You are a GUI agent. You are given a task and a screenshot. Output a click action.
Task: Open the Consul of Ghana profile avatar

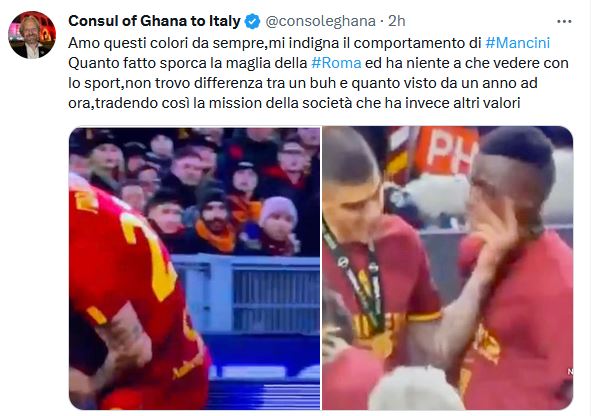[32, 35]
